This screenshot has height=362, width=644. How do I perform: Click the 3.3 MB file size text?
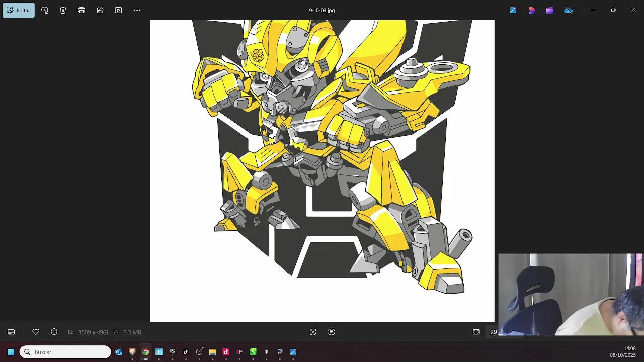pyautogui.click(x=132, y=332)
